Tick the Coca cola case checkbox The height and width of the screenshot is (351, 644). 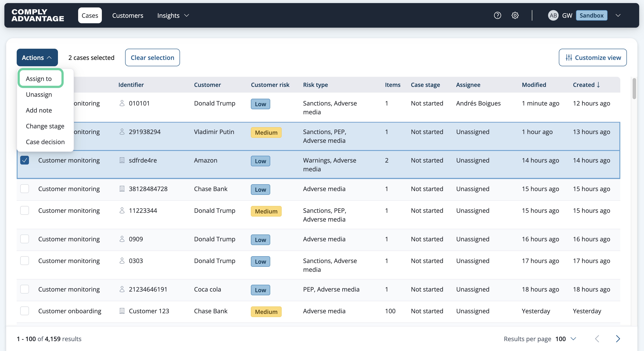click(x=25, y=289)
